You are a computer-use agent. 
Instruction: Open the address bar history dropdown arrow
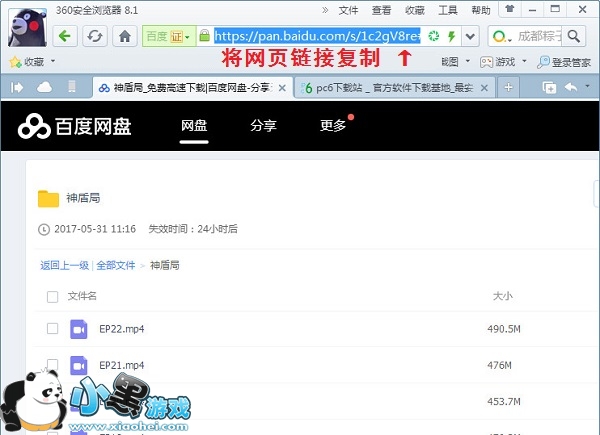(x=470, y=36)
